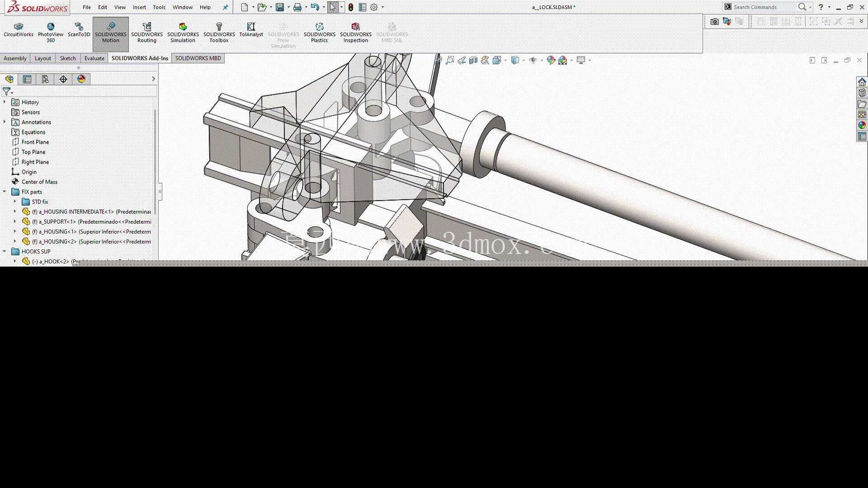The width and height of the screenshot is (868, 488).
Task: Switch to the Evaluate tab
Action: click(94, 58)
